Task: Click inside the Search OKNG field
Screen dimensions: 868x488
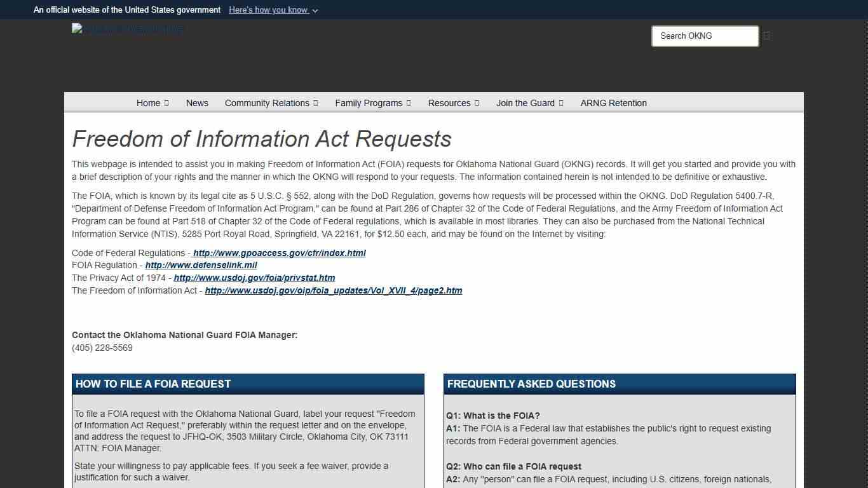Action: click(x=705, y=36)
